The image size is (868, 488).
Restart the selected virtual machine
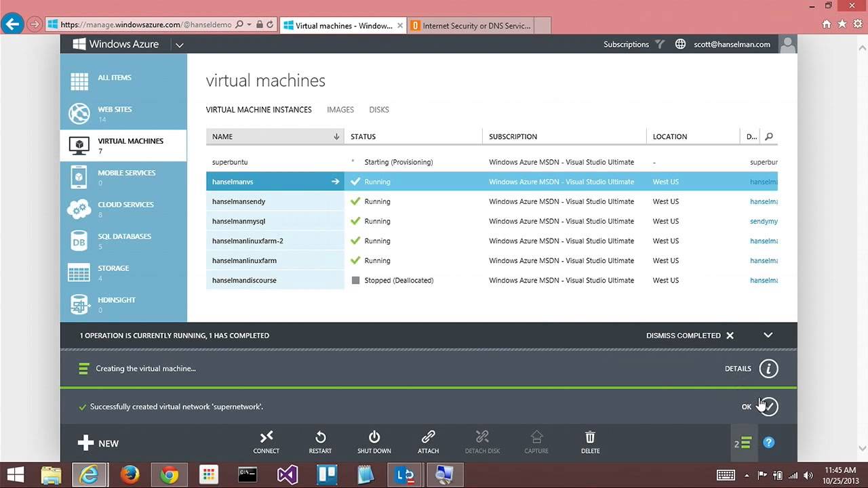(x=320, y=443)
